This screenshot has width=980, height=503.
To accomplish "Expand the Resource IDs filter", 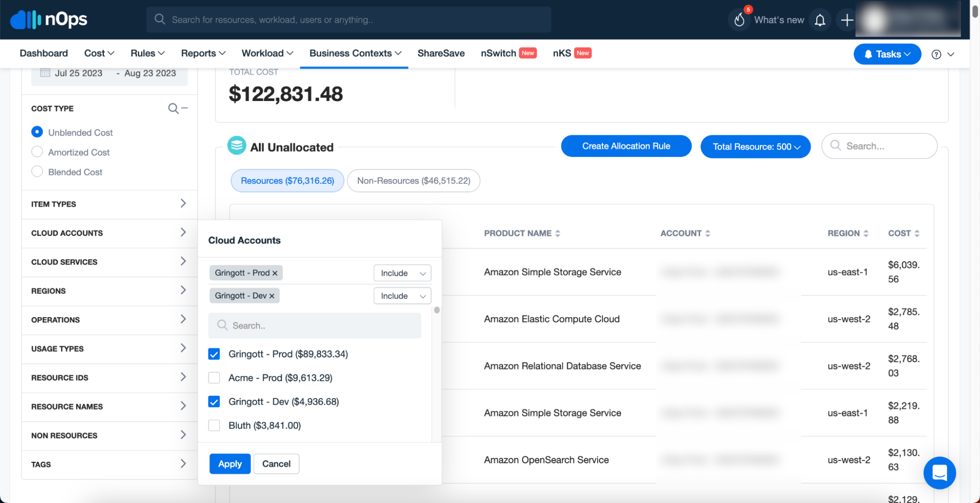I will (x=109, y=377).
